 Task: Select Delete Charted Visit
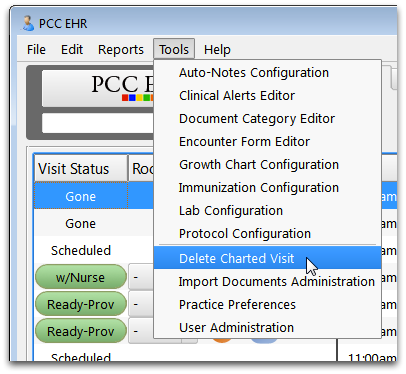267,258
